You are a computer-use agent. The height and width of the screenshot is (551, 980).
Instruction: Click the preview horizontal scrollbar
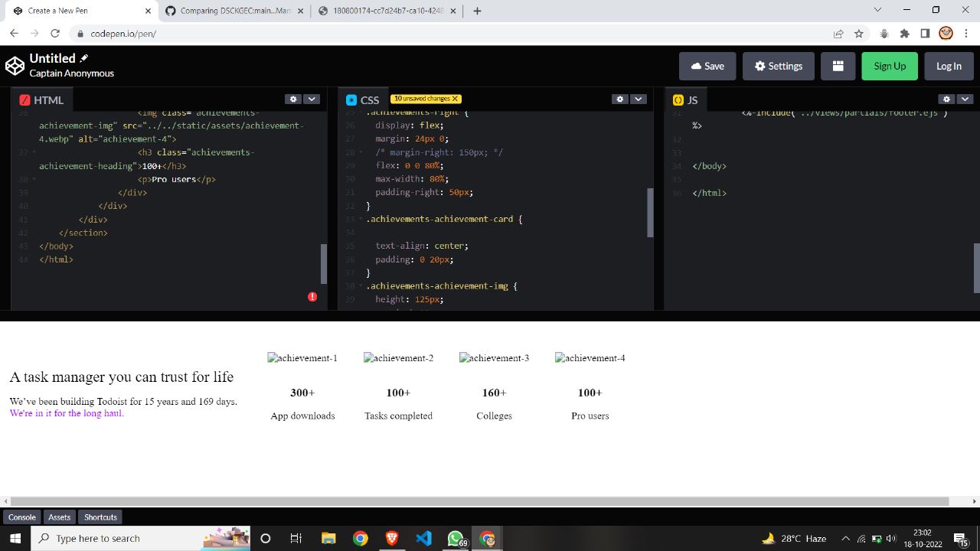pyautogui.click(x=480, y=501)
